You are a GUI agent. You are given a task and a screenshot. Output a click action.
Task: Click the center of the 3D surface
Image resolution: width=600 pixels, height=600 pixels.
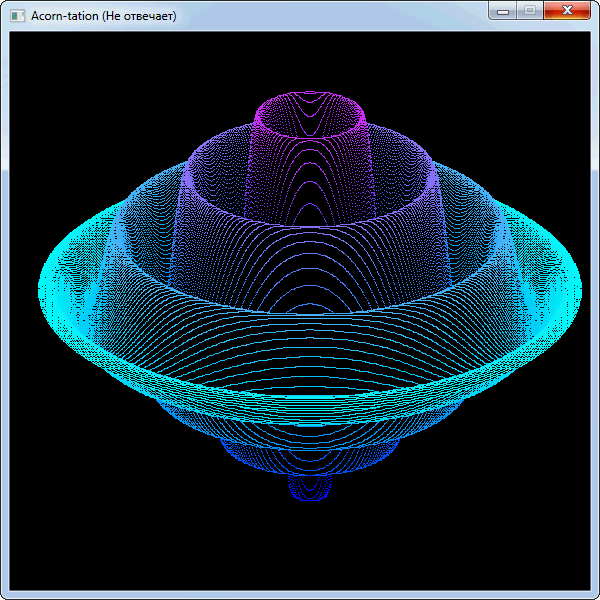(309, 290)
